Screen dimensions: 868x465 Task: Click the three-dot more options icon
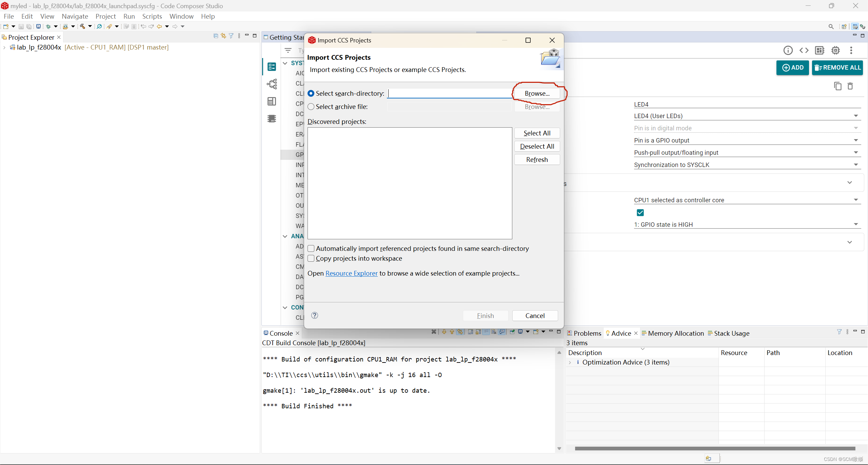tap(851, 51)
